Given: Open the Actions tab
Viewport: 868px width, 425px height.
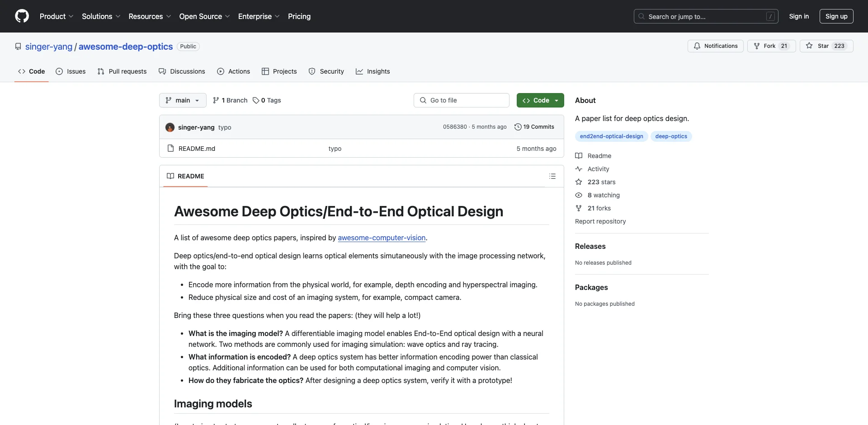Looking at the screenshot, I should 233,71.
